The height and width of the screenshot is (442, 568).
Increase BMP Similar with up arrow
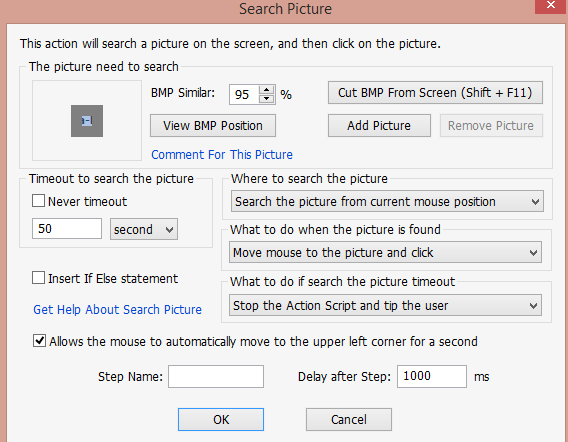267,90
